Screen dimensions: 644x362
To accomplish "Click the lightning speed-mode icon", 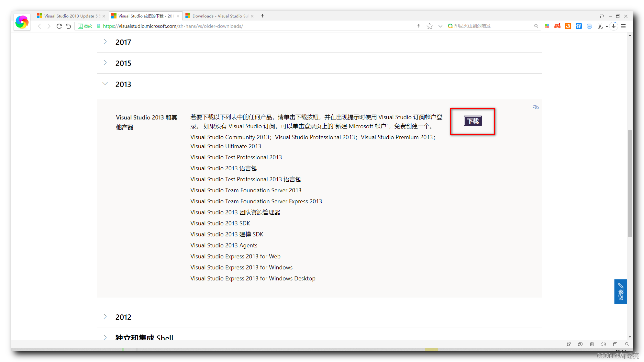I will [x=418, y=26].
